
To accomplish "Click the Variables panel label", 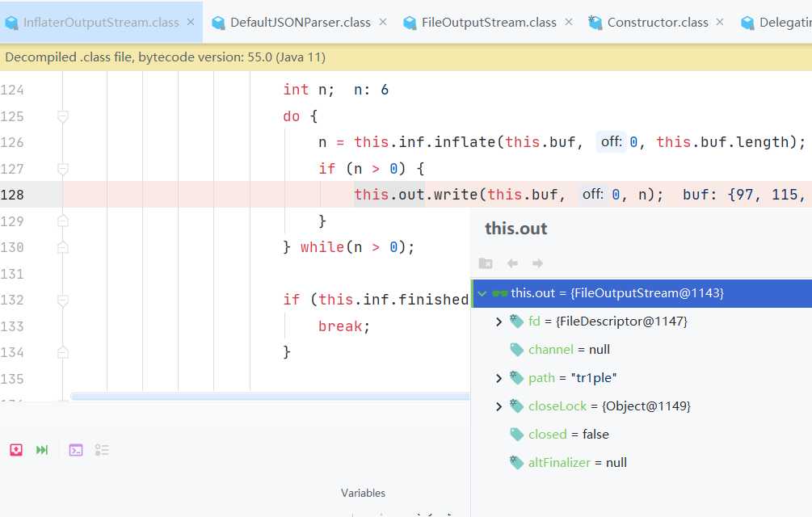I will (x=363, y=494).
